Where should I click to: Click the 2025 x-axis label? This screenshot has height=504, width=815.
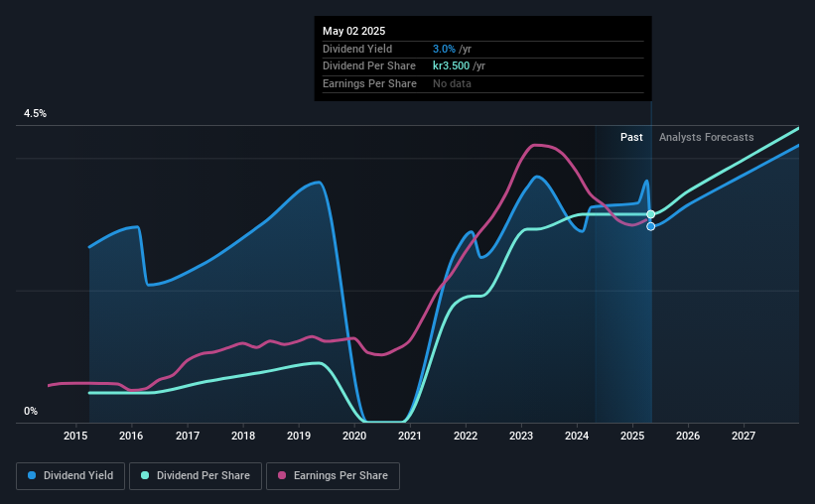point(632,436)
